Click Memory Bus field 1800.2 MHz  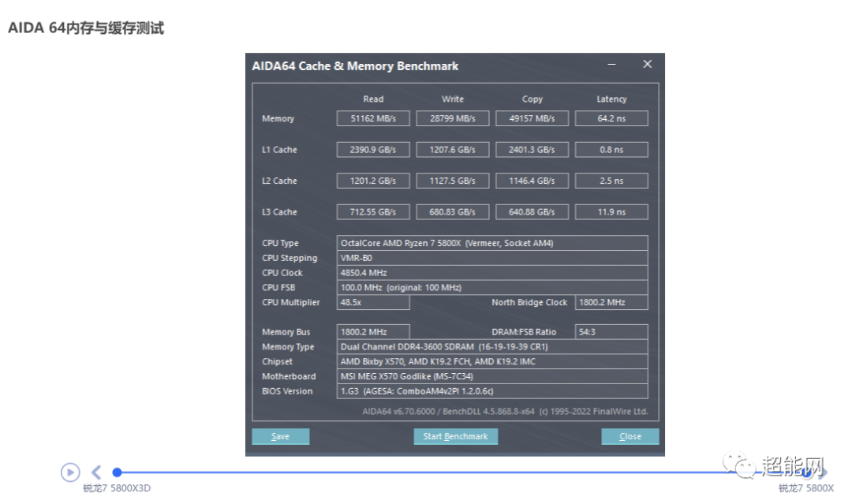[x=373, y=332]
